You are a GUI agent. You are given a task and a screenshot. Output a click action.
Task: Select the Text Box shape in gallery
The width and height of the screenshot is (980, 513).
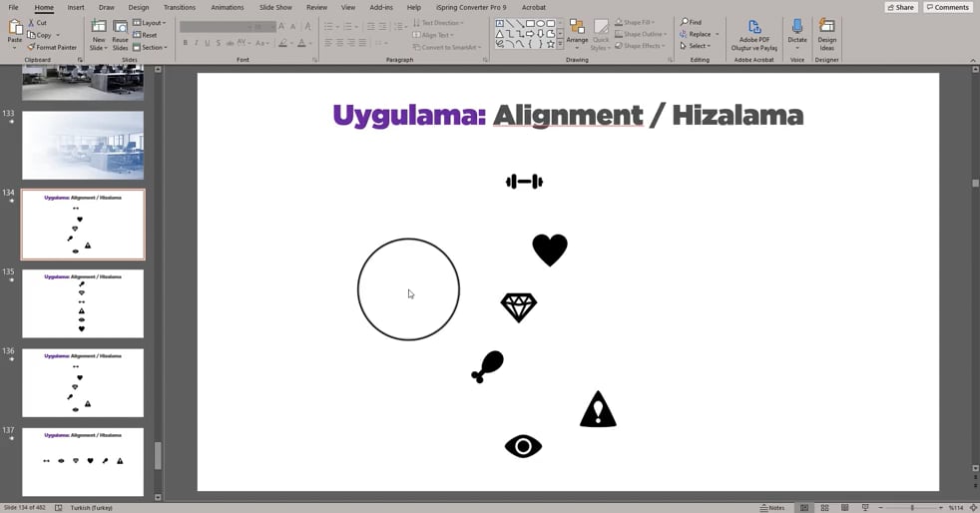[x=500, y=24]
